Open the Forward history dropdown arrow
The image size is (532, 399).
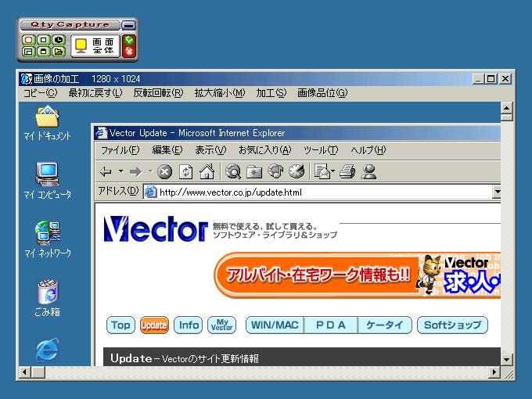[x=151, y=171]
